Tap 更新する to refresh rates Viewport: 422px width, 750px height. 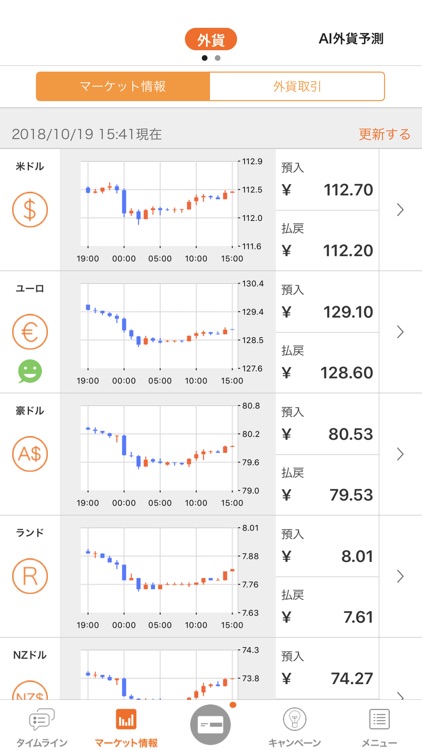pos(385,134)
